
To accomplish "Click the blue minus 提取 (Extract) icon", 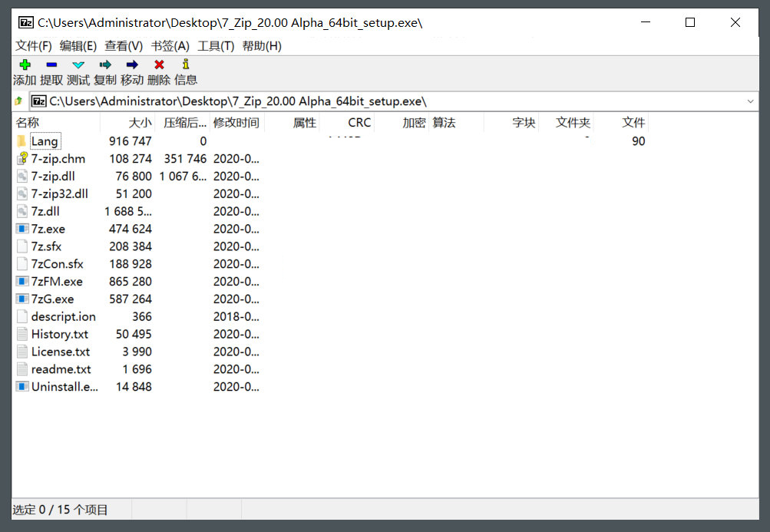I will [x=51, y=65].
